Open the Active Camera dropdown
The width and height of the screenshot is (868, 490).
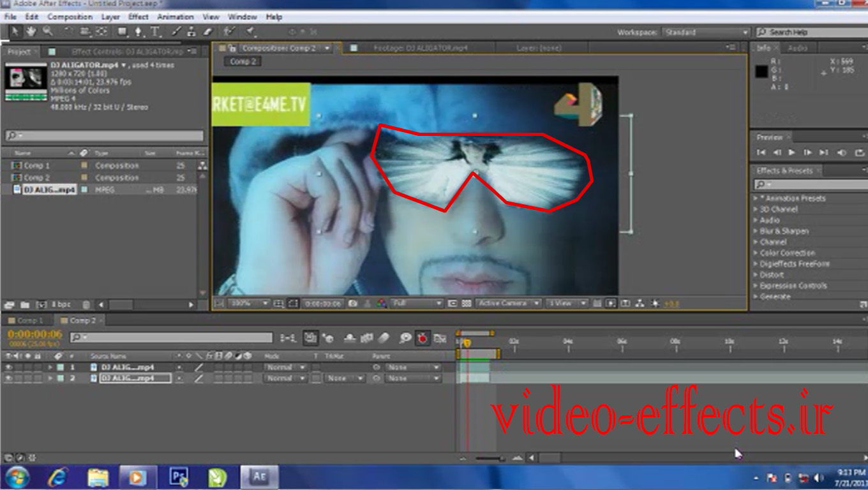click(x=509, y=304)
